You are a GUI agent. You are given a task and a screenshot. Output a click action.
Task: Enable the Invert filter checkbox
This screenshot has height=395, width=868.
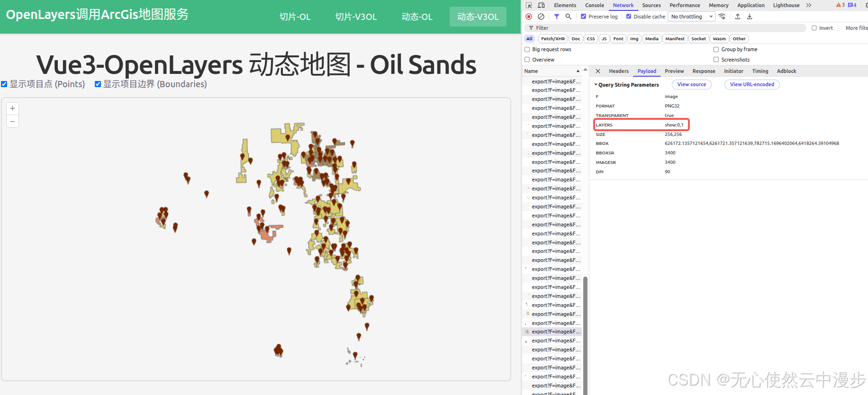point(814,28)
